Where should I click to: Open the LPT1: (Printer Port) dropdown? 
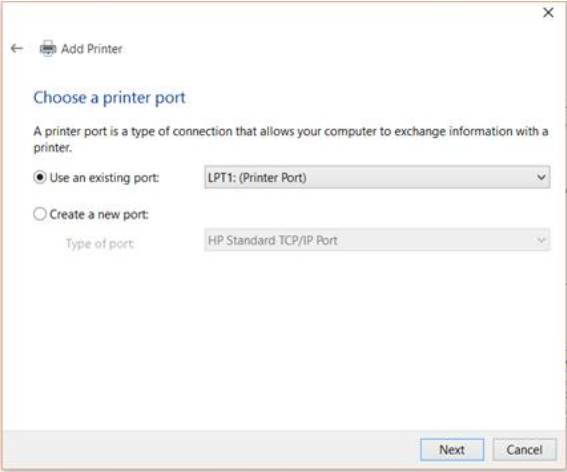click(377, 177)
